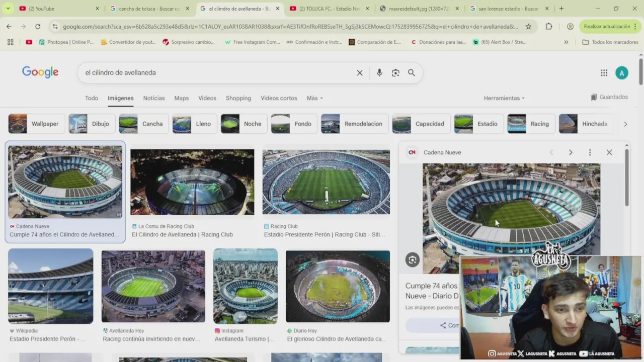Open the browser extensions menu

click(x=549, y=26)
